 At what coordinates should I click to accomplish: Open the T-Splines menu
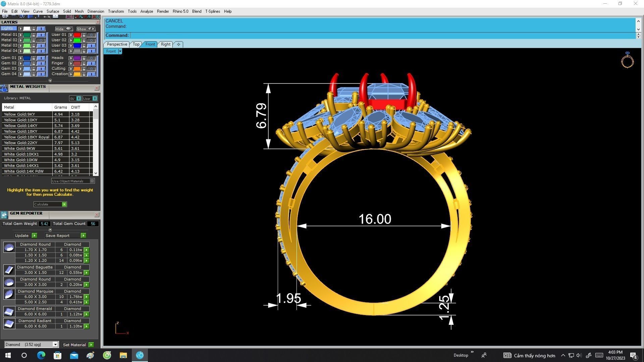[213, 11]
